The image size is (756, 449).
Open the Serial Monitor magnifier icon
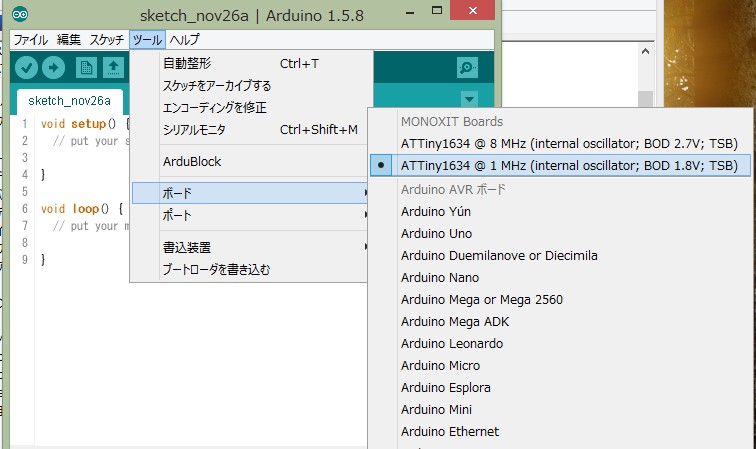coord(467,68)
